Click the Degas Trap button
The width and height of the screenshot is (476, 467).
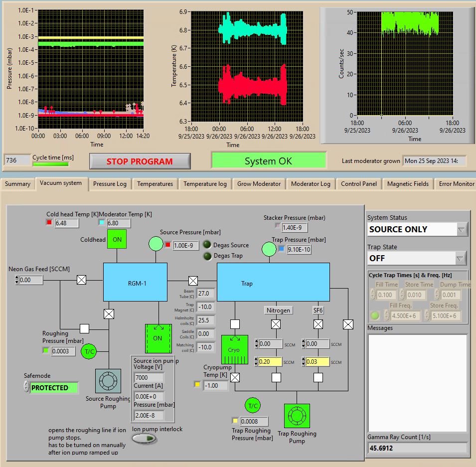click(207, 256)
